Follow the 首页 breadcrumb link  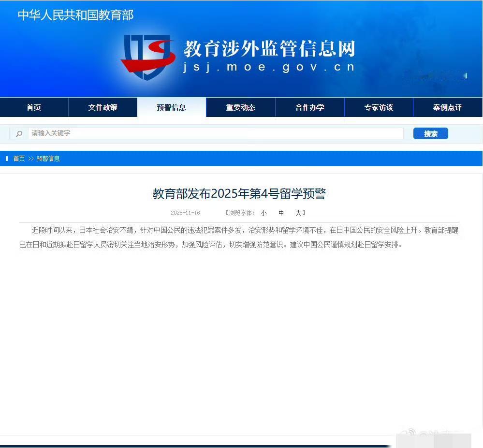[x=19, y=159]
